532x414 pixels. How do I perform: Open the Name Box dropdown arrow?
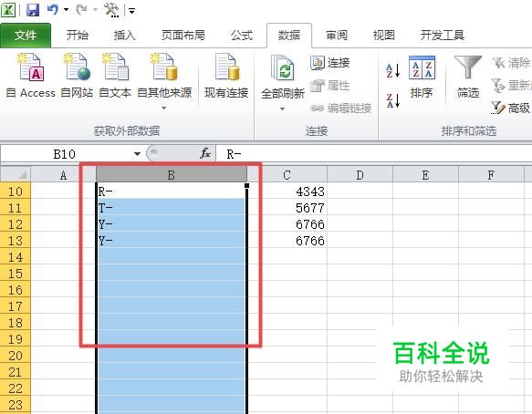point(137,154)
